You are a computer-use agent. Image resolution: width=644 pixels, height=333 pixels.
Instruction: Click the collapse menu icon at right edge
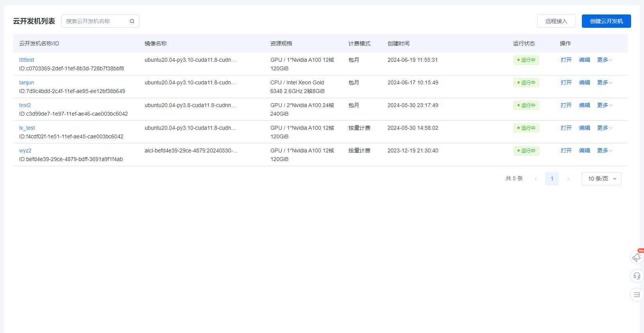pos(637,295)
